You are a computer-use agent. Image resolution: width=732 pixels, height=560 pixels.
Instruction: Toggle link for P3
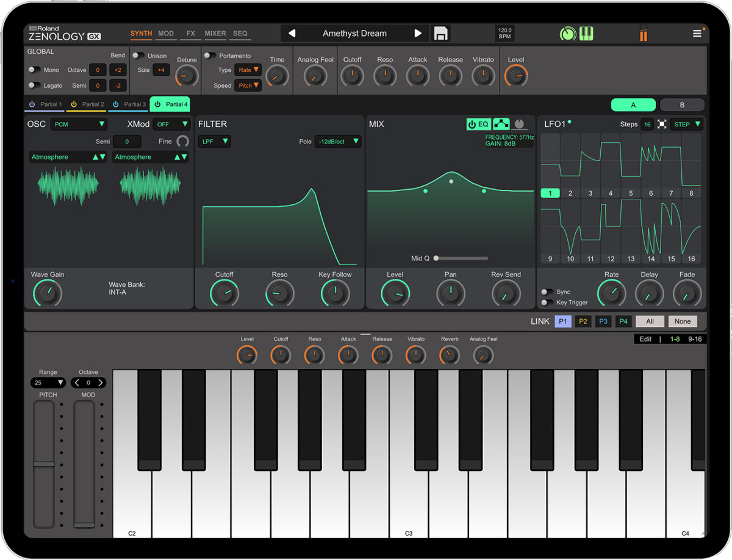[603, 321]
